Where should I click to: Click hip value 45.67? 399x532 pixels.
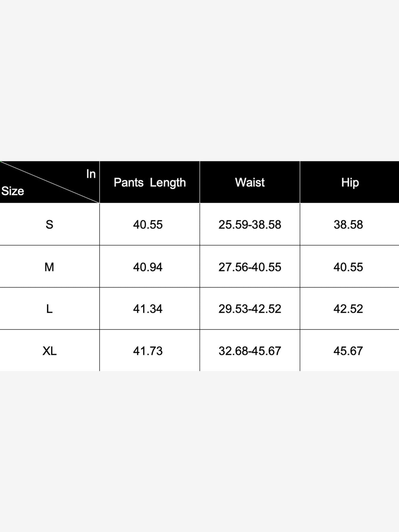pos(348,351)
